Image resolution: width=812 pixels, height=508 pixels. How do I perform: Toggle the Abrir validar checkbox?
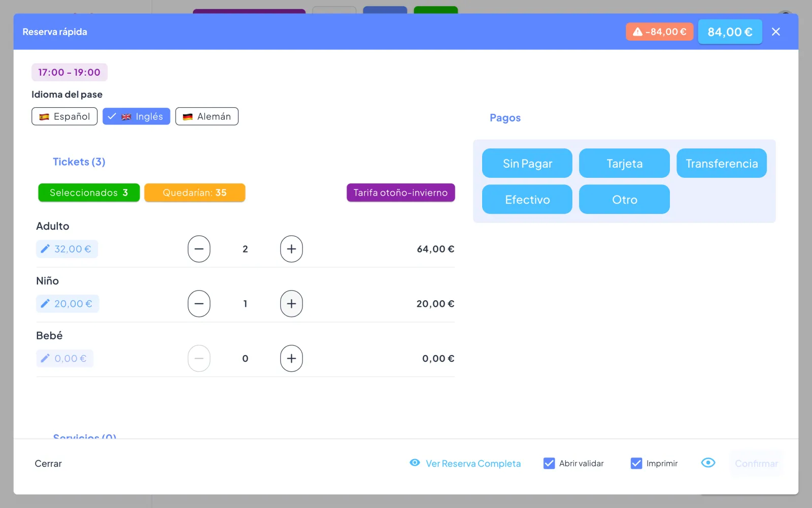[549, 463]
